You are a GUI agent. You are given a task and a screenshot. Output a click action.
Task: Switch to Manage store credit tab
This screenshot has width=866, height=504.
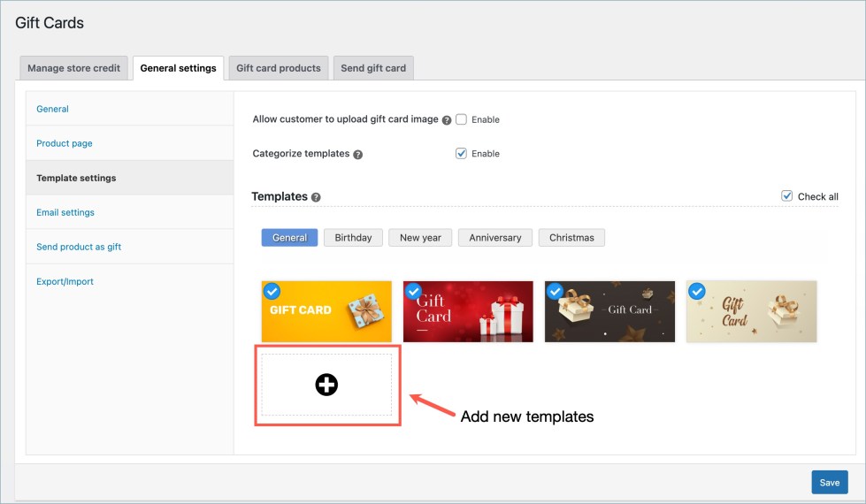(x=73, y=68)
